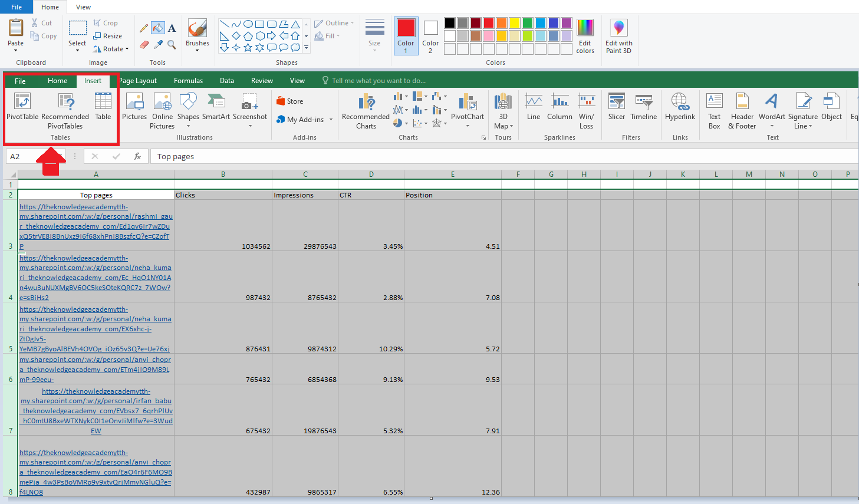Insert a Timeline filter
859x504 pixels.
point(643,107)
